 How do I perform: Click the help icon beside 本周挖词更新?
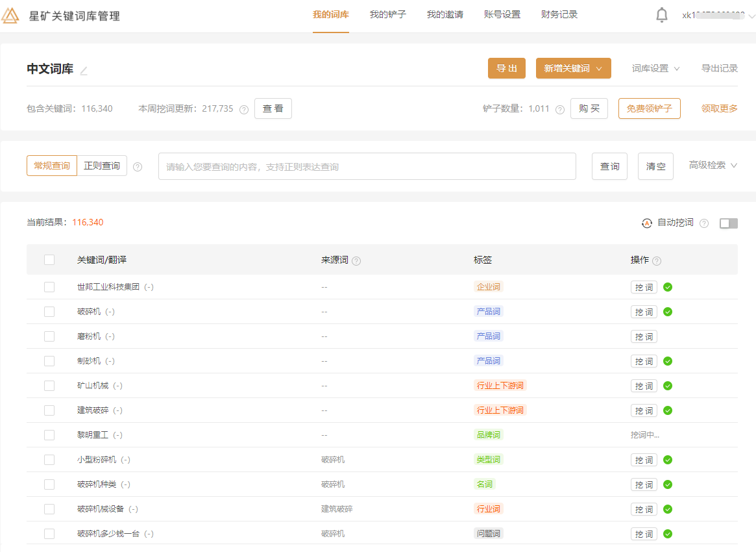pos(243,108)
